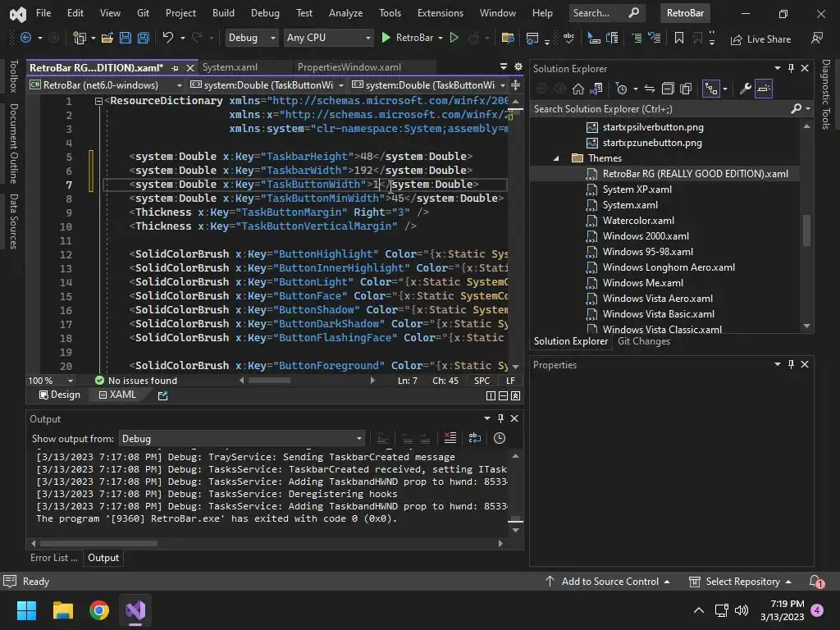Image resolution: width=840 pixels, height=630 pixels.
Task: Switch to horizontal split view in designer
Action: tap(503, 395)
